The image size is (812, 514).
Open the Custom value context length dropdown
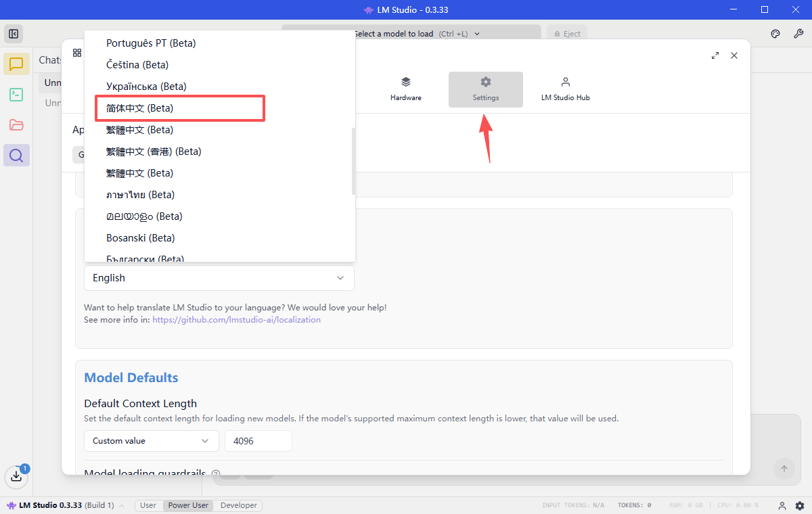click(151, 441)
